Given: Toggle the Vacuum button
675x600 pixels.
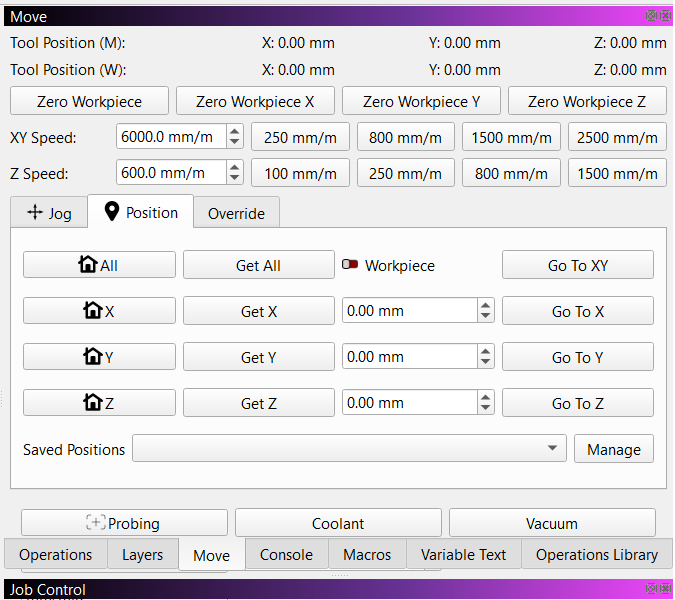Looking at the screenshot, I should (552, 523).
